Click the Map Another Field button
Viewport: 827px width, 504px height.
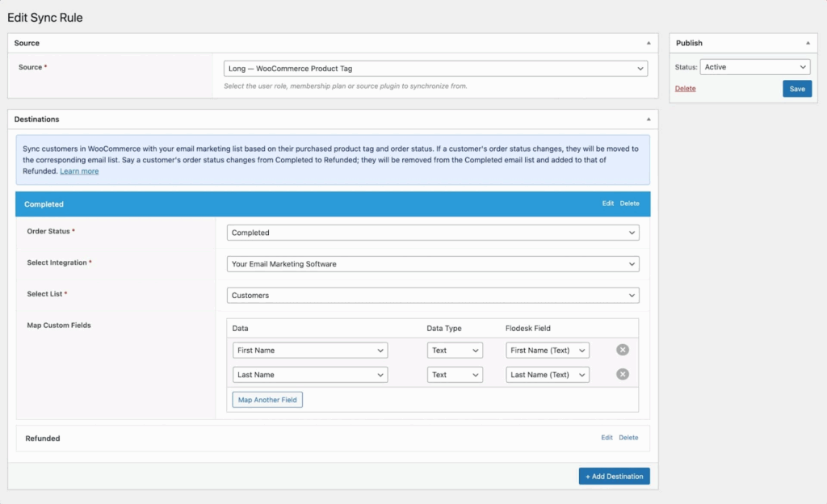tap(267, 399)
